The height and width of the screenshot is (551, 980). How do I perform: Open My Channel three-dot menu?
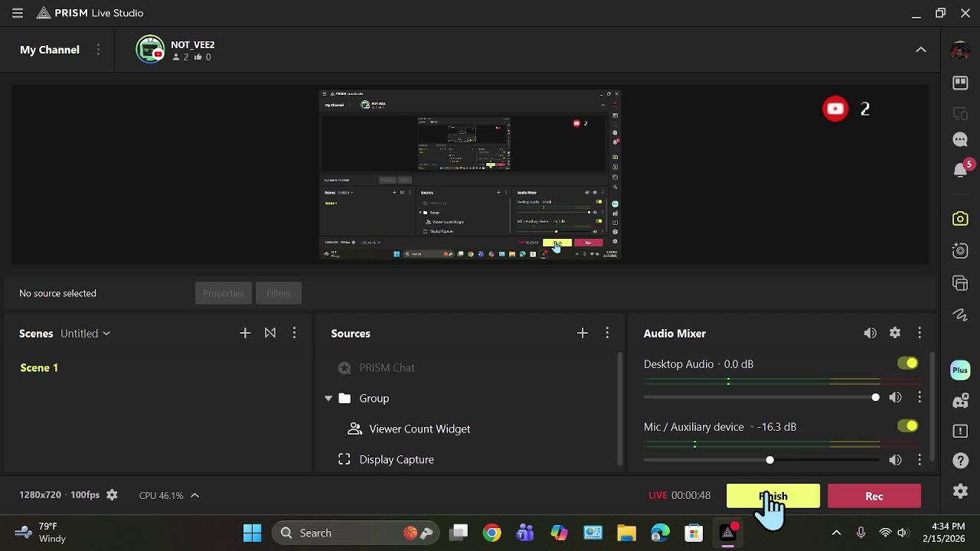click(x=98, y=50)
